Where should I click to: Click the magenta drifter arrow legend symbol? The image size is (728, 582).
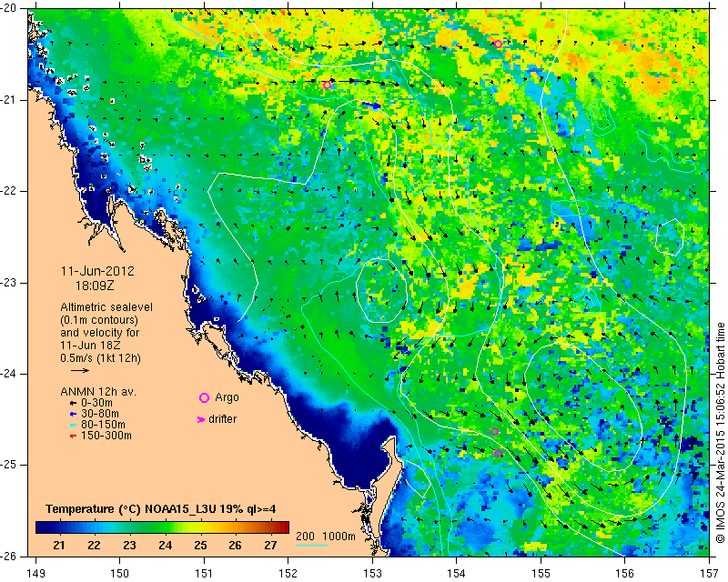click(200, 419)
